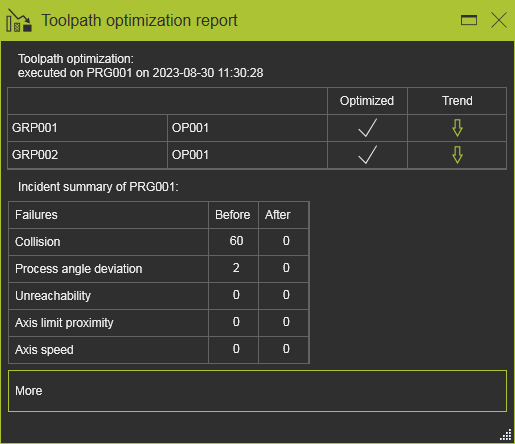
Task: Click the Optimized checkmark in GRP001 row
Action: [368, 128]
